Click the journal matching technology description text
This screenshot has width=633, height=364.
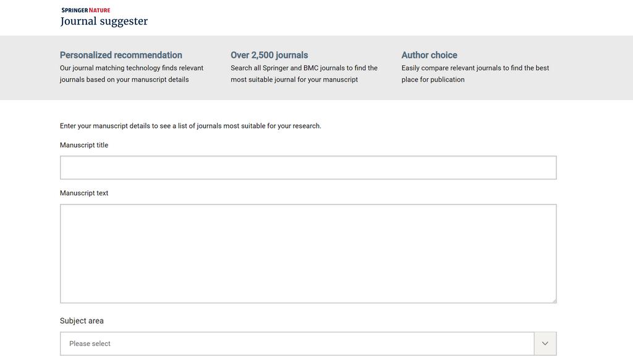click(x=132, y=74)
